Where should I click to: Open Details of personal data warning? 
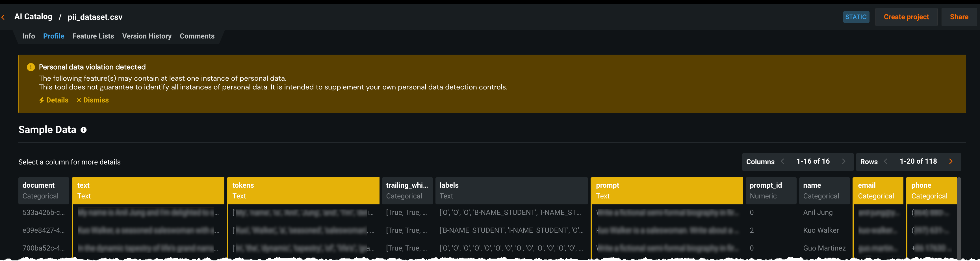(54, 100)
